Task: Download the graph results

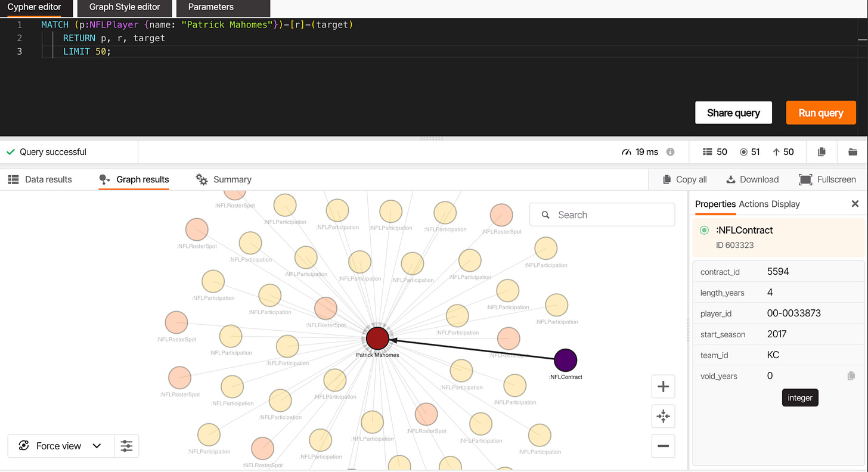Action: [752, 179]
